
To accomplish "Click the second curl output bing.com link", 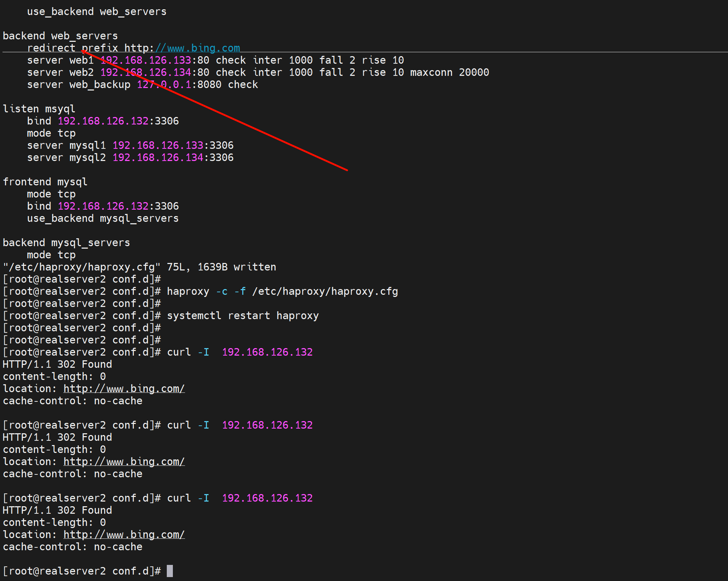I will 124,462.
